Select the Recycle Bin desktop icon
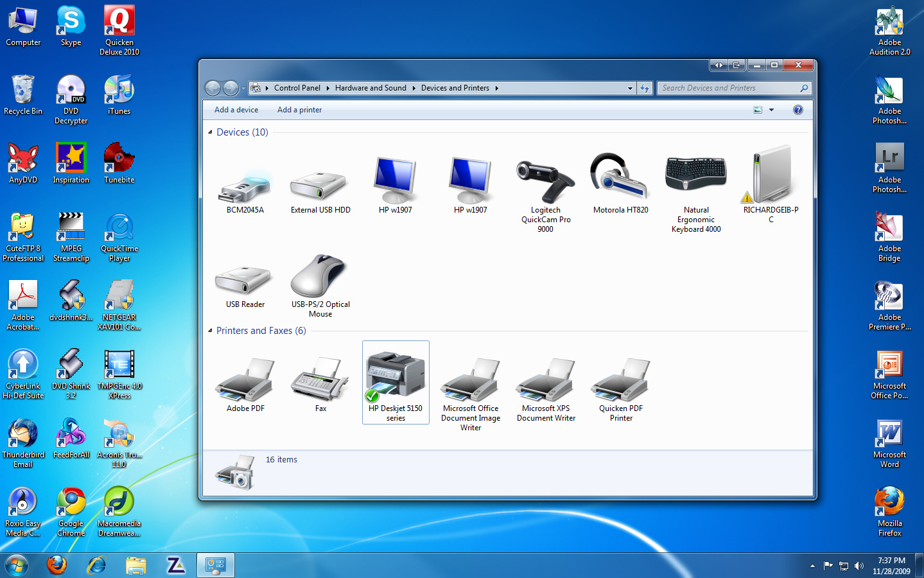This screenshot has height=578, width=924. tap(23, 94)
